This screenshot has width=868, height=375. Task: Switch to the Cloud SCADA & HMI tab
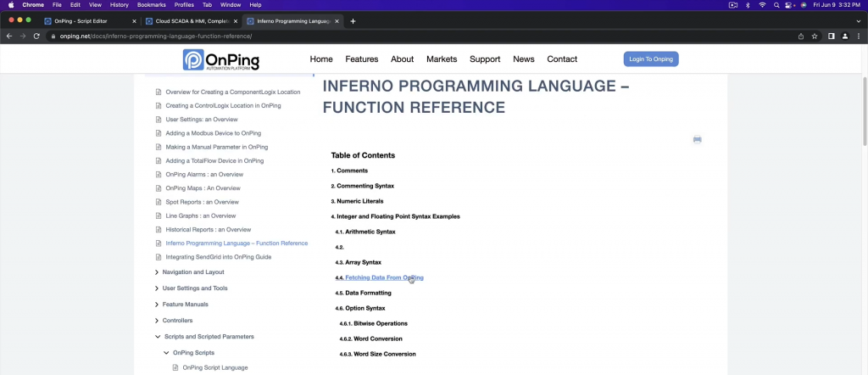(192, 21)
